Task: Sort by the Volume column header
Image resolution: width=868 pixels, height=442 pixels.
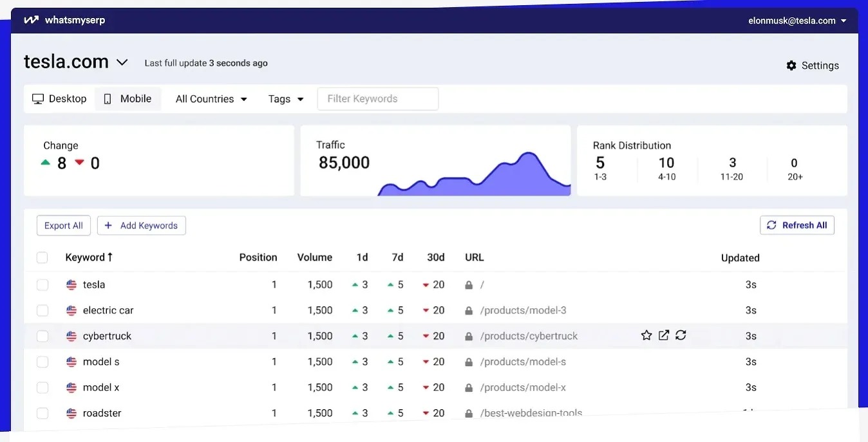Action: tap(315, 257)
